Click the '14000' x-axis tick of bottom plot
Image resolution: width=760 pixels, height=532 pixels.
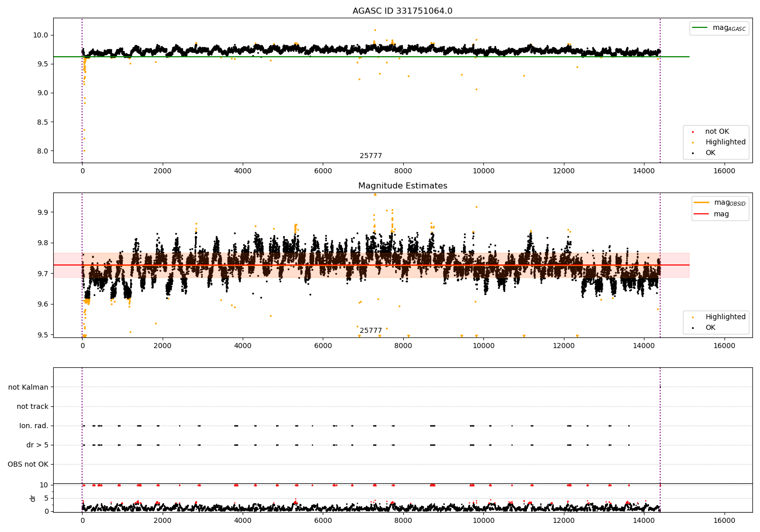coord(644,520)
